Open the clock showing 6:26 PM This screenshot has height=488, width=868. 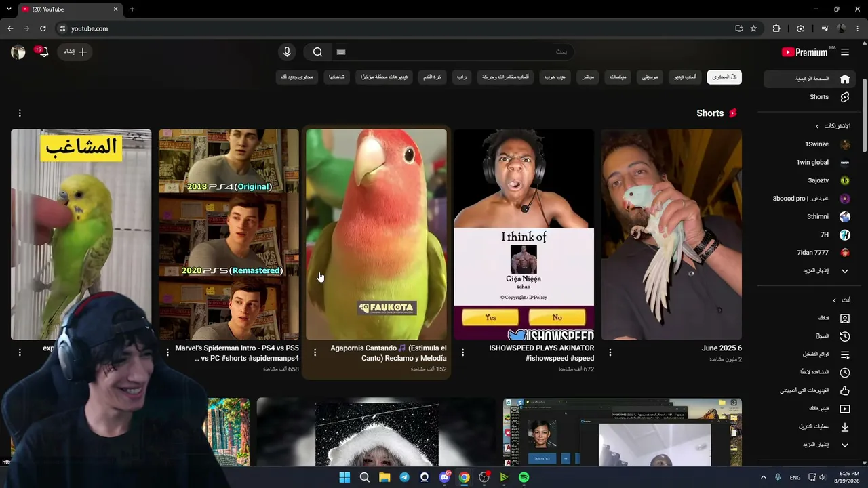coord(846,477)
